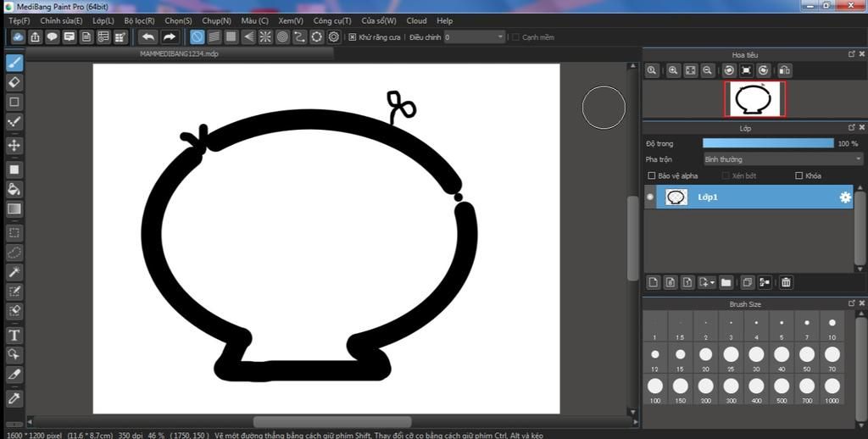The height and width of the screenshot is (439, 868).
Task: Click the cloud save icon
Action: coord(19,37)
